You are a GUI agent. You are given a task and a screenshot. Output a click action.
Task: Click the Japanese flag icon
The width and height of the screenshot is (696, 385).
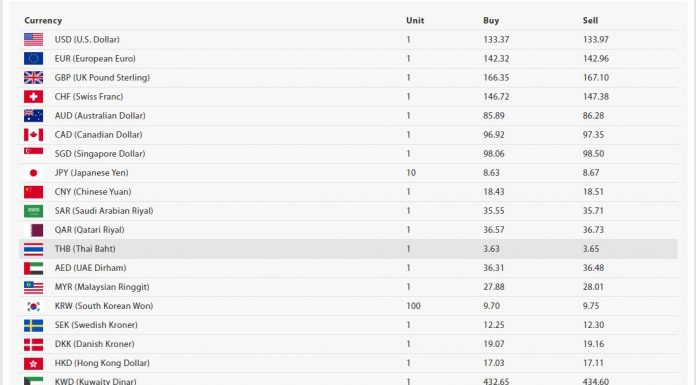pyautogui.click(x=33, y=173)
